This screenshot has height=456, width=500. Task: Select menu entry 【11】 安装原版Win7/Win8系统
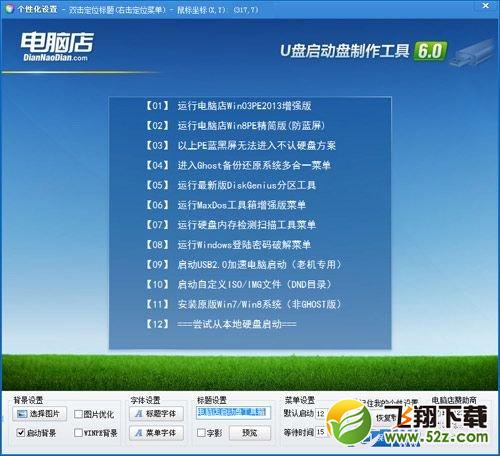click(244, 304)
